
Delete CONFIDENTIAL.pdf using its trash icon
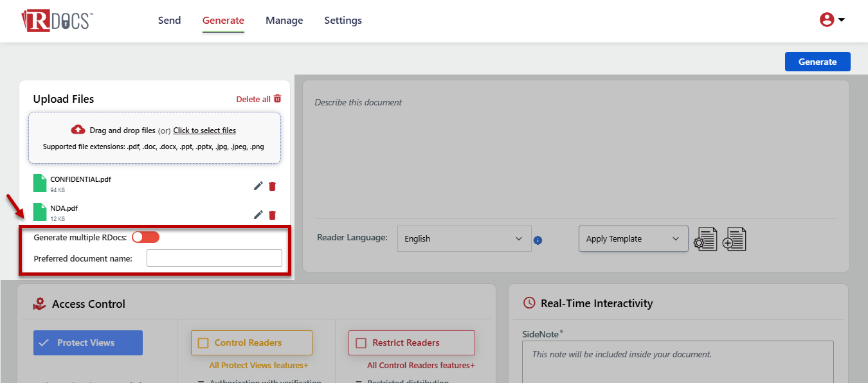272,186
